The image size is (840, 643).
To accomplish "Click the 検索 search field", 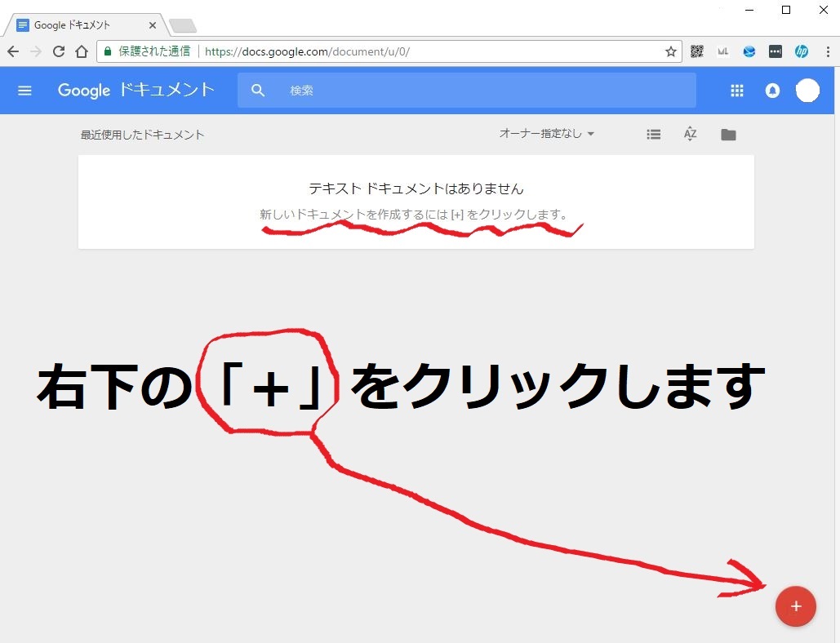I will [467, 91].
